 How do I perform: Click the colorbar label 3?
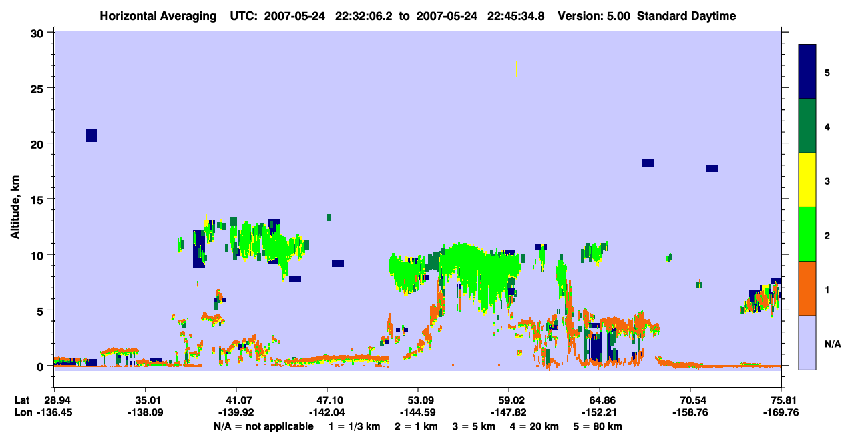click(827, 181)
